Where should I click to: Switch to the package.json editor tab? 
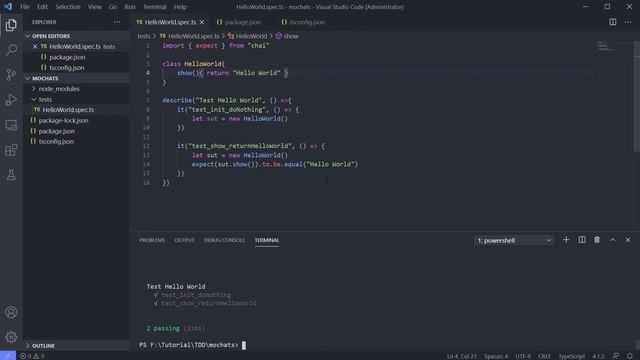(x=243, y=22)
